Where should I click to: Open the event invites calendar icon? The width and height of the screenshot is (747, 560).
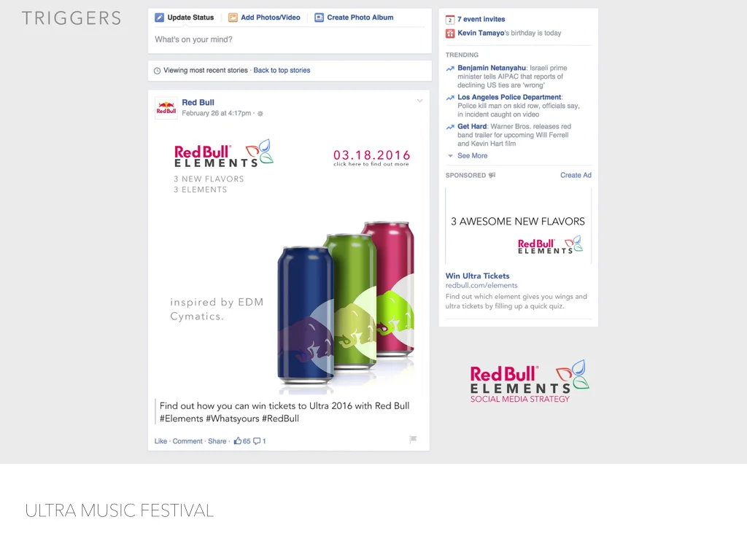pyautogui.click(x=449, y=20)
